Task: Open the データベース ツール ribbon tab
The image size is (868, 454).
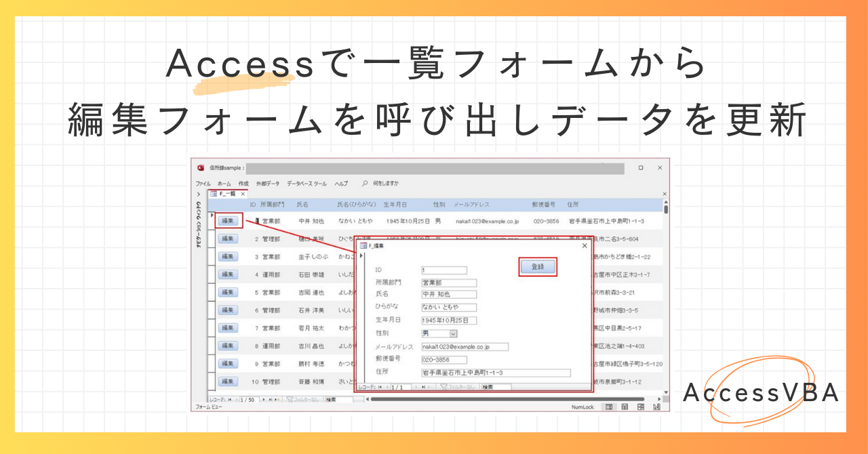Action: click(x=307, y=184)
